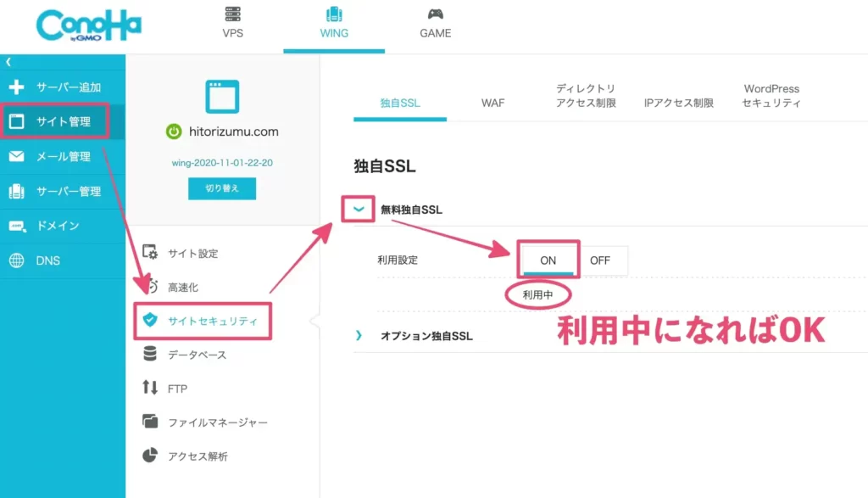Click the オプション独自SSL section title
The height and width of the screenshot is (498, 868).
427,336
